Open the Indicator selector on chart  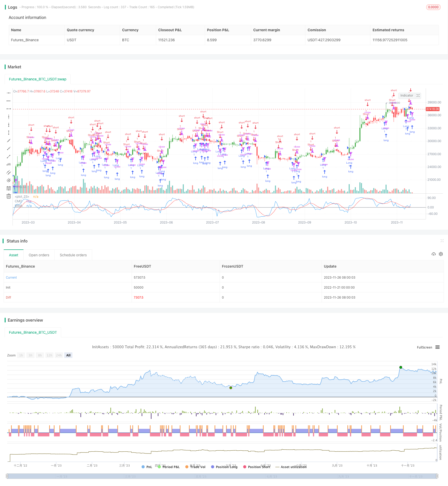(407, 96)
